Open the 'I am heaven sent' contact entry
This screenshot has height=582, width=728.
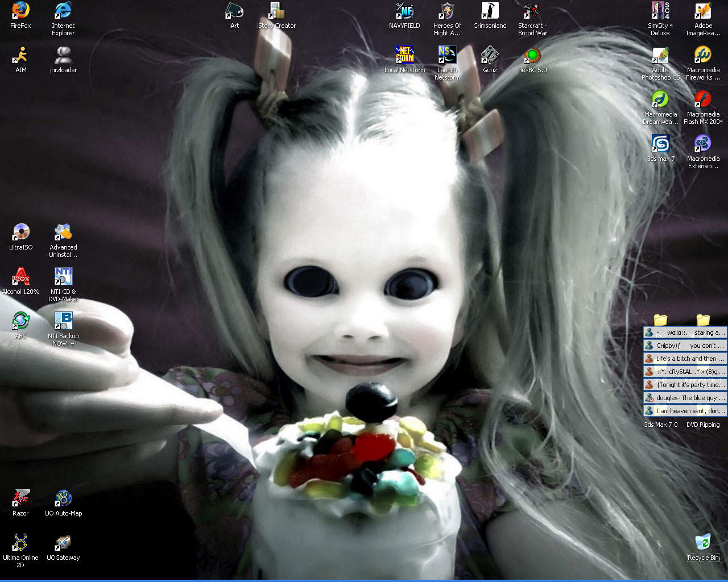(x=685, y=411)
